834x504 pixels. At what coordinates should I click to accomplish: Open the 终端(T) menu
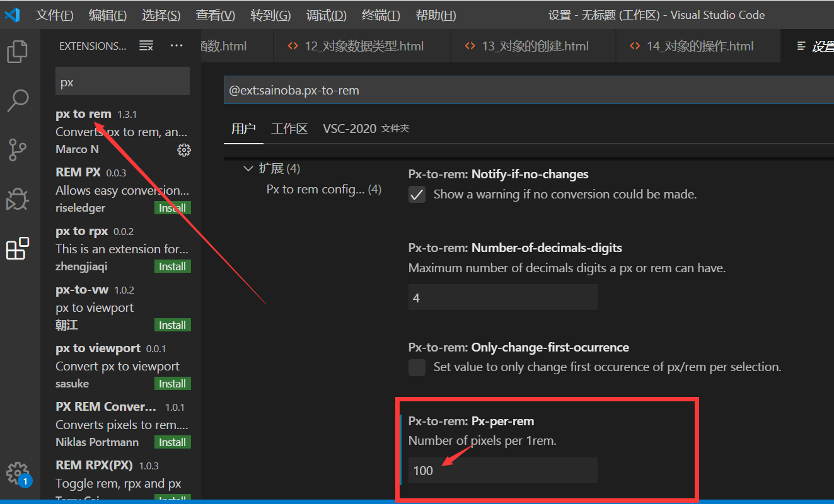[x=381, y=15]
